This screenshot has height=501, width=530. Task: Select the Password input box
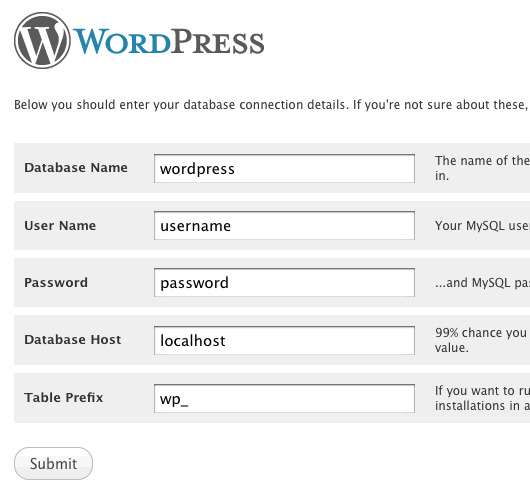coord(284,283)
